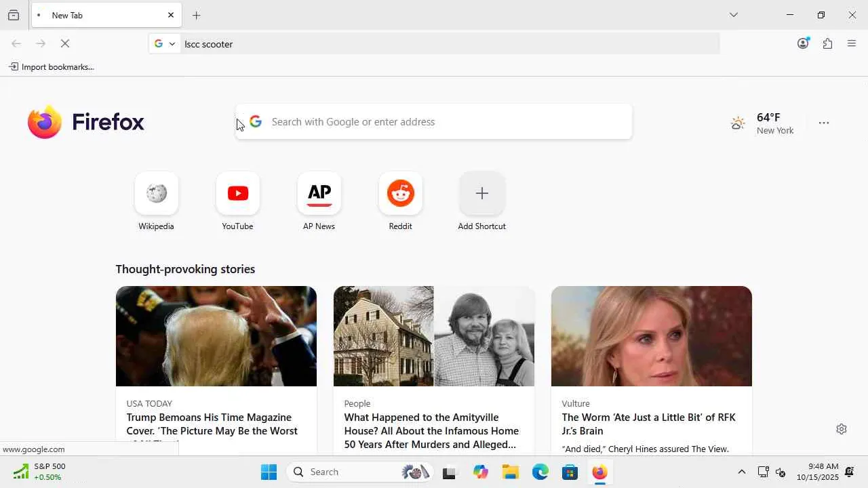Go back one page
Image resolution: width=868 pixels, height=488 pixels.
click(x=16, y=43)
